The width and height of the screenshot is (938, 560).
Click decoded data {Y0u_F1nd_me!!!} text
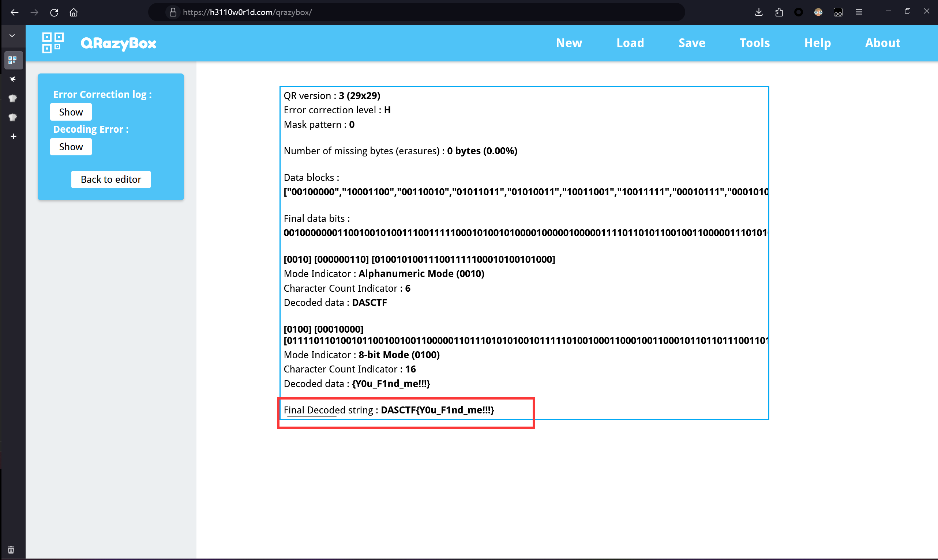click(391, 384)
